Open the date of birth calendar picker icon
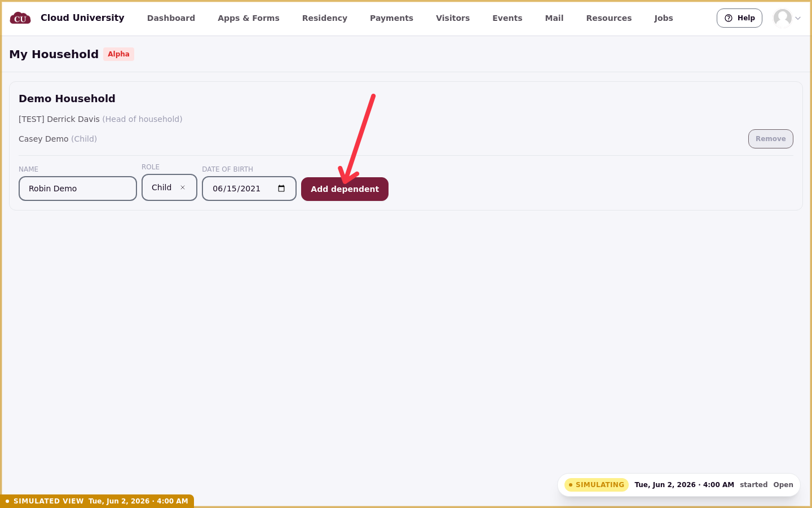812x508 pixels. click(x=281, y=189)
